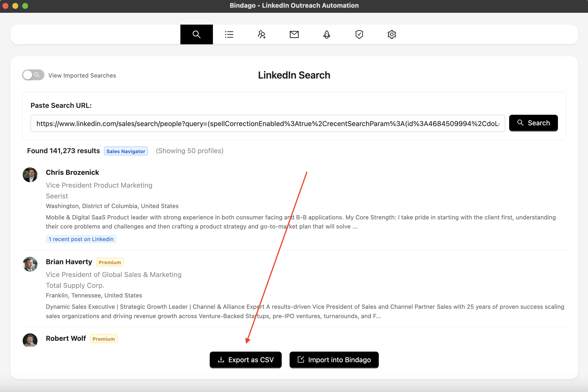Click the Seerist company name
The width and height of the screenshot is (588, 392).
pos(57,196)
